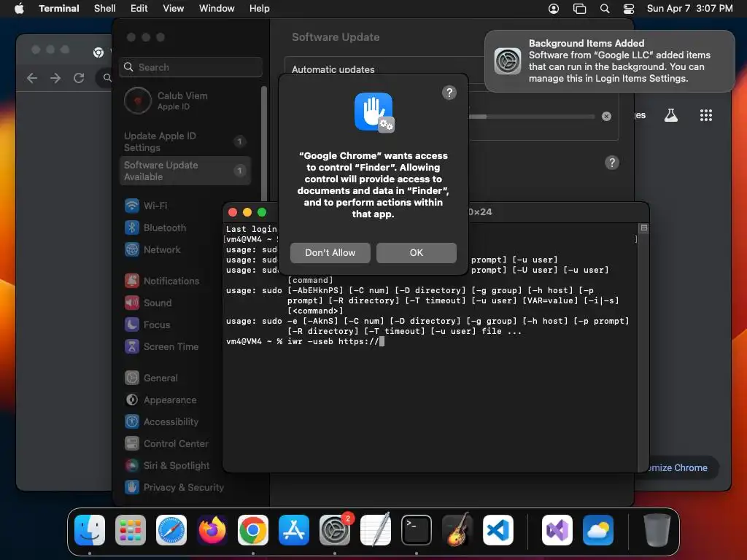Open the Terminal menu
This screenshot has height=560, width=747.
(59, 9)
